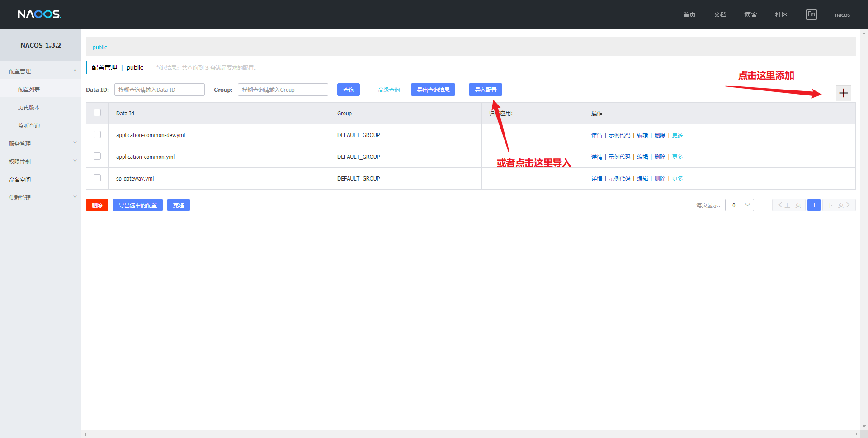Switch language with the En icon
This screenshot has height=438, width=868.
click(811, 14)
